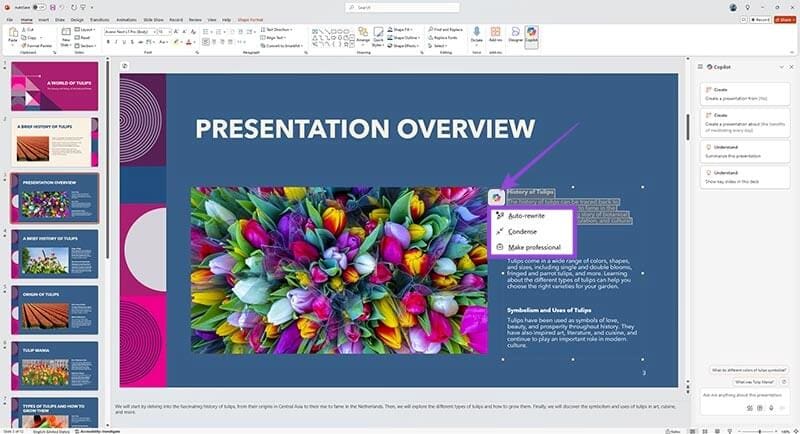Screen dimensions: 800x434
Task: Click the text highlight color swatch
Action: point(176,42)
